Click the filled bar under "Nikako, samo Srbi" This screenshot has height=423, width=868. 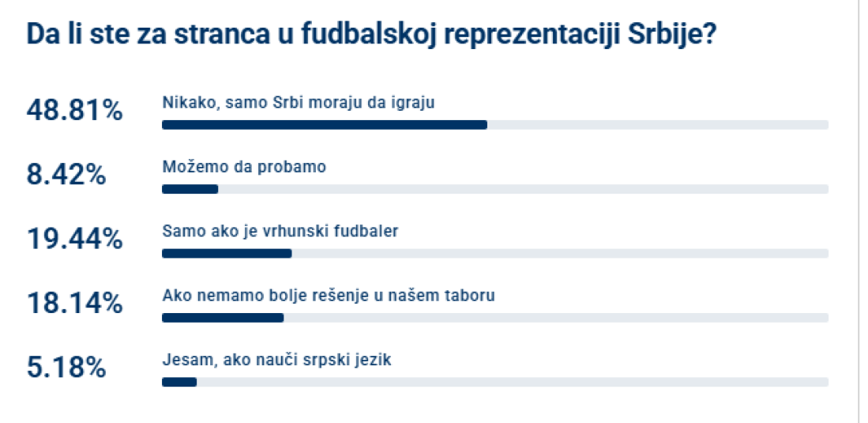[x=324, y=125]
